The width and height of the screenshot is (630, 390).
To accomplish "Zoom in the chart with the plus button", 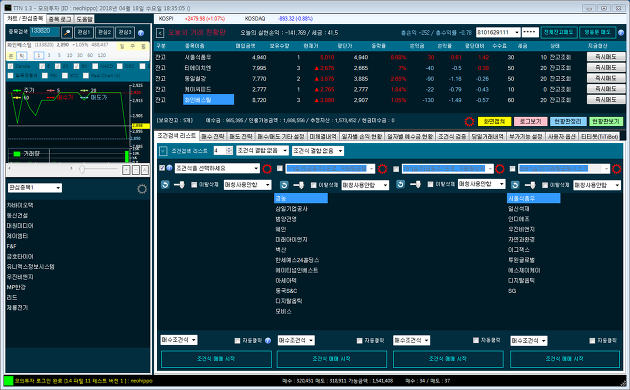I will (126, 170).
